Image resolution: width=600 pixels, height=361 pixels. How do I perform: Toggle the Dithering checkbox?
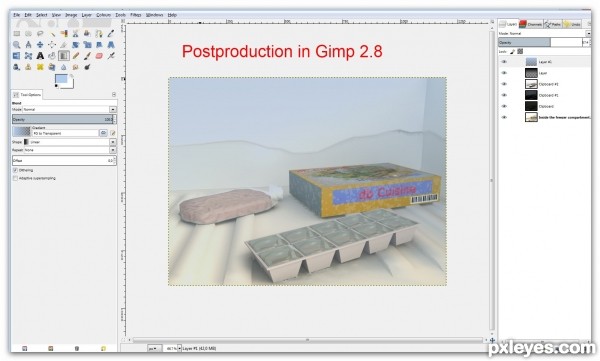tap(15, 170)
